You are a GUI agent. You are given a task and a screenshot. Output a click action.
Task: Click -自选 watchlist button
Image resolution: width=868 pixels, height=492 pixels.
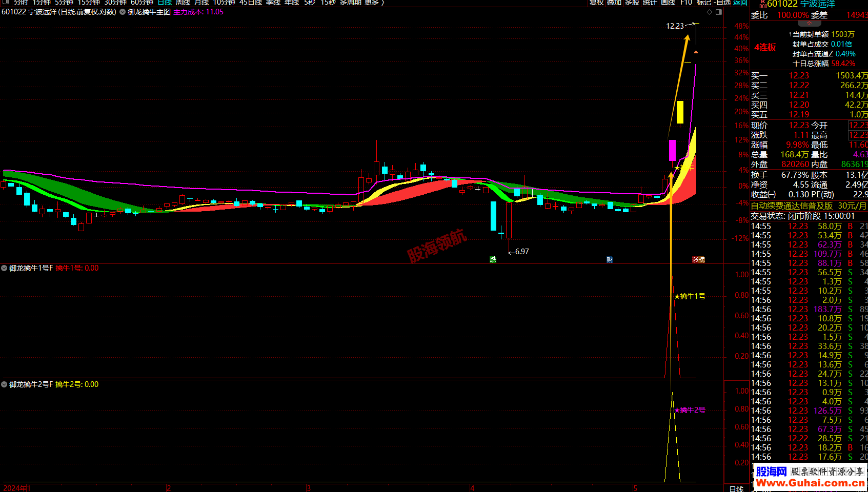point(722,2)
